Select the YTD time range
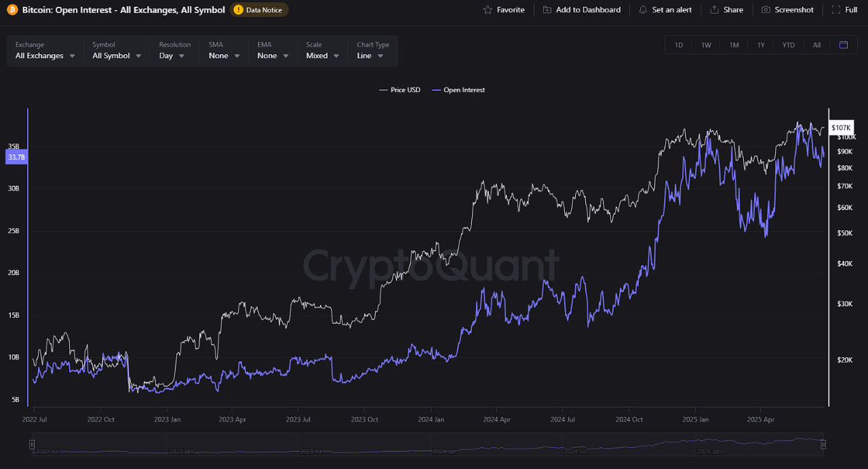This screenshot has height=469, width=868. (789, 45)
